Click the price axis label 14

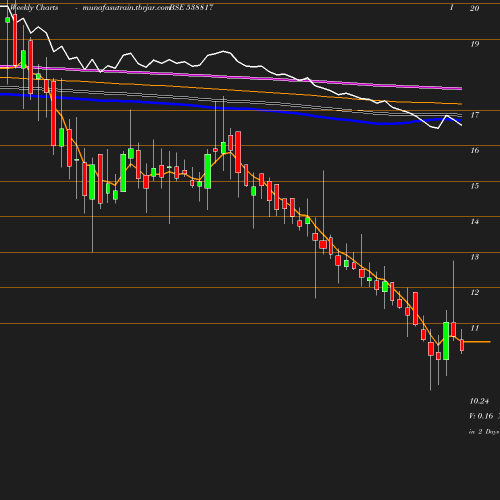click(474, 222)
